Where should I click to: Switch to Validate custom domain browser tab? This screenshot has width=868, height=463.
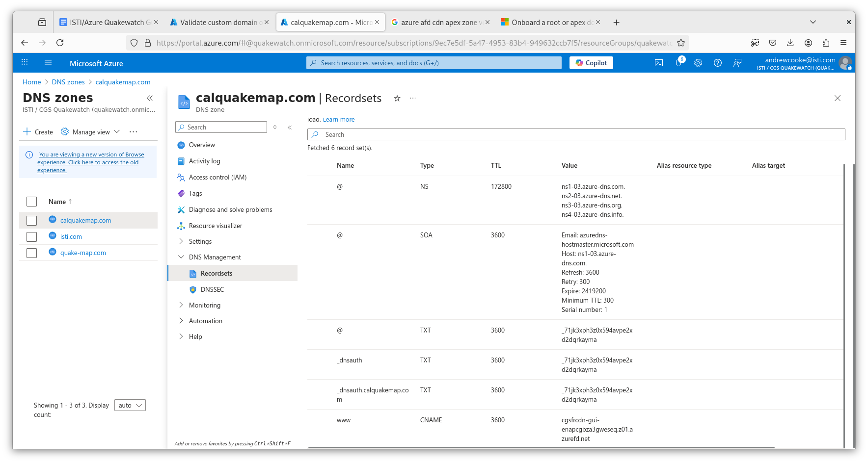pyautogui.click(x=219, y=22)
